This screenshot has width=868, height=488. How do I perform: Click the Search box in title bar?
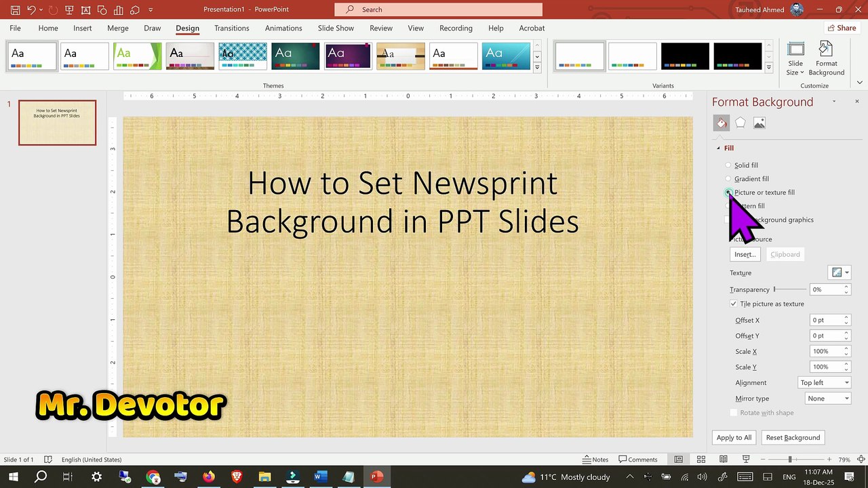(438, 9)
